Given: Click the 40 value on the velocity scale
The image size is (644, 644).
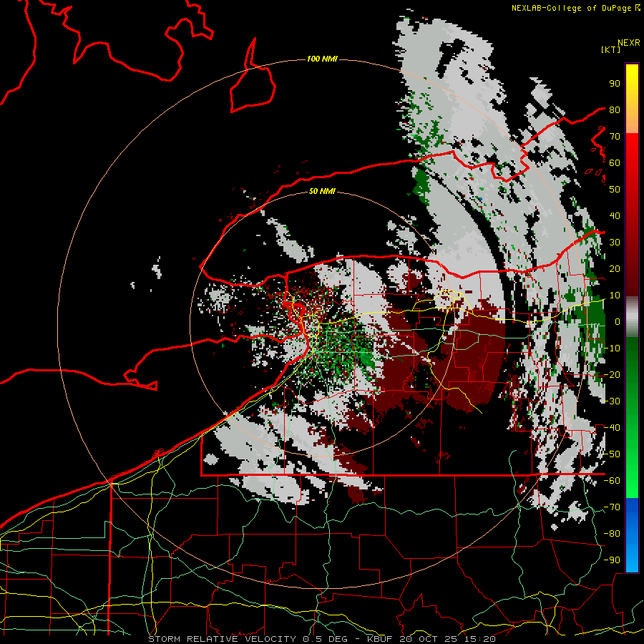Looking at the screenshot, I should (615, 215).
